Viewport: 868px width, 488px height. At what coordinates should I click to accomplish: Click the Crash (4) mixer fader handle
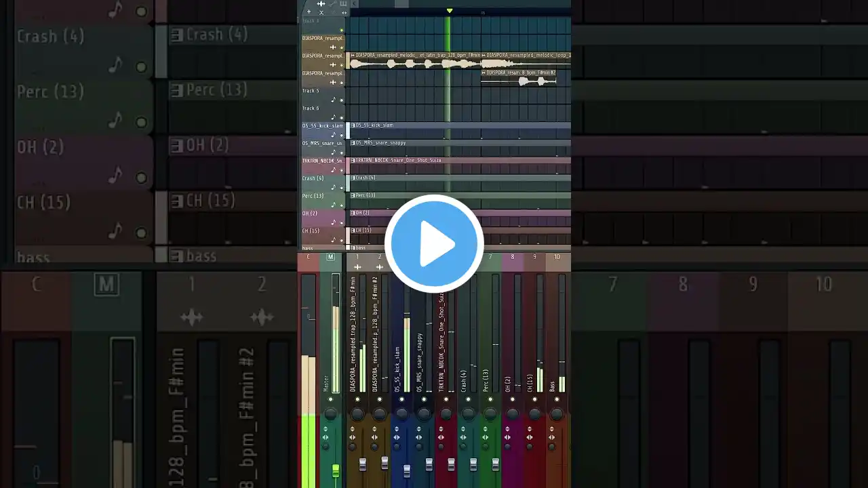tap(473, 464)
